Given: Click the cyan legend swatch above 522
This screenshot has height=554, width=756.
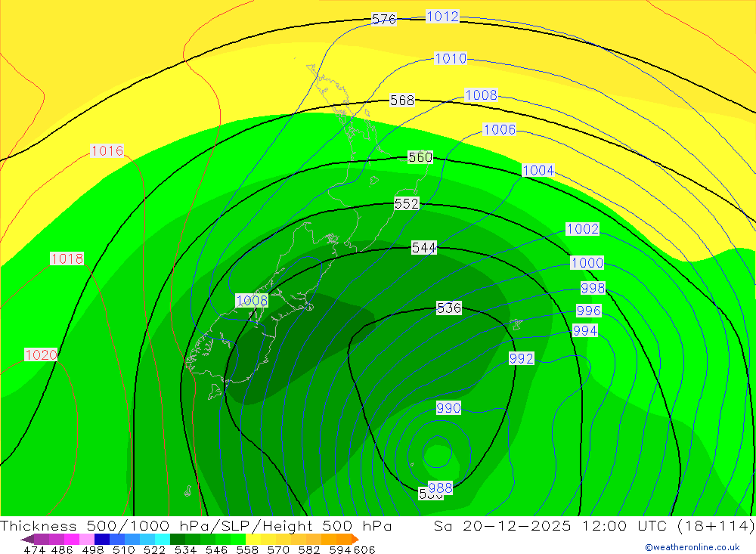Looking at the screenshot, I should (163, 539).
